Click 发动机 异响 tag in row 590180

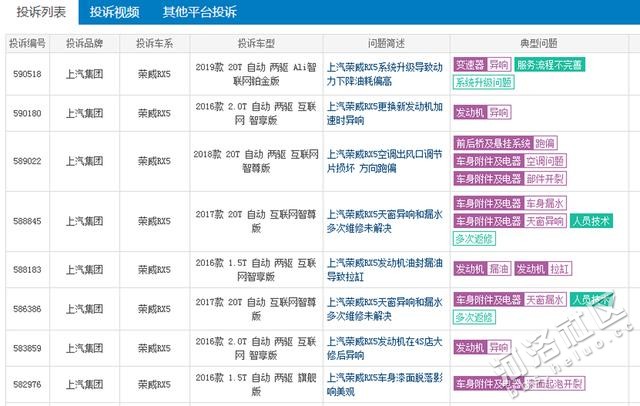[x=482, y=113]
